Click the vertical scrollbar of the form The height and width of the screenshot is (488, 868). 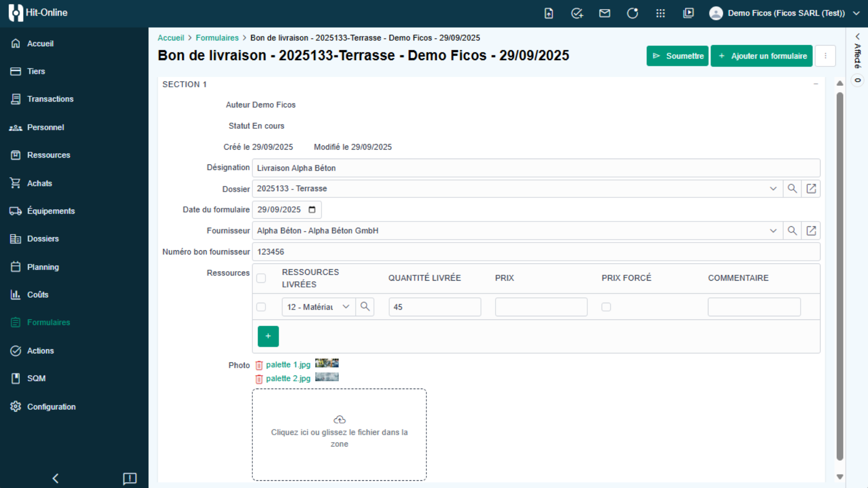pos(840,276)
